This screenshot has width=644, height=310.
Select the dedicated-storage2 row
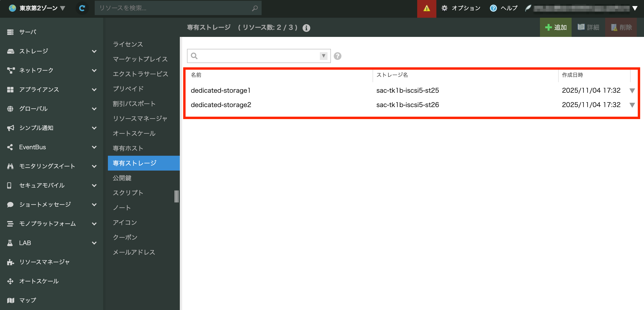(x=221, y=105)
